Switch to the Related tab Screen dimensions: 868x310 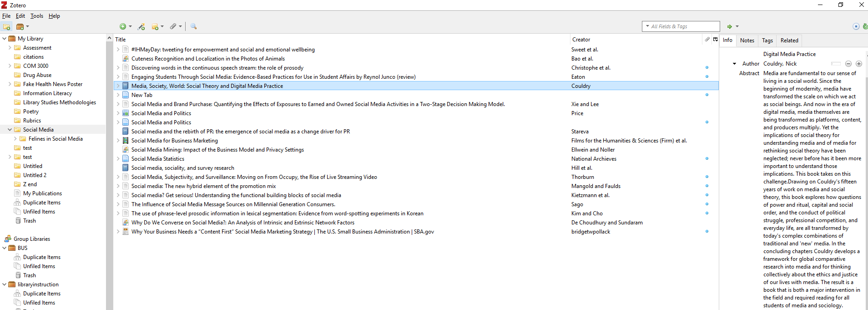[x=789, y=41]
